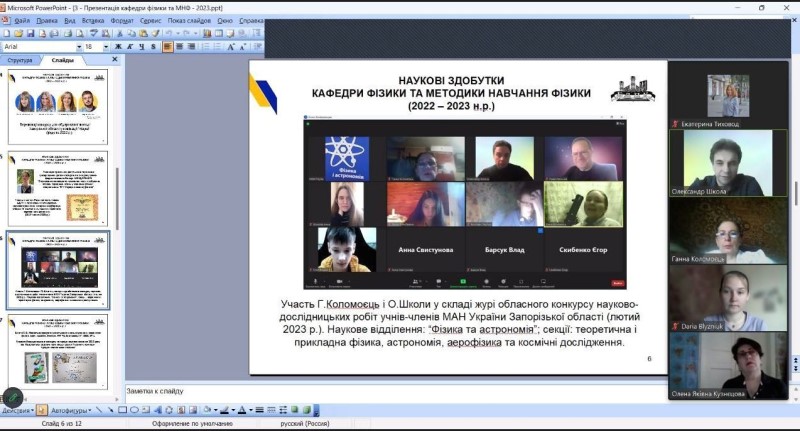Insert a diagram or organization chart
Viewport: 800px width, 431px height.
[x=169, y=410]
